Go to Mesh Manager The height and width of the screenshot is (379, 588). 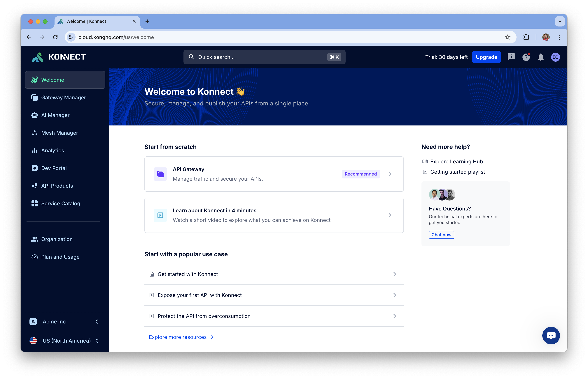pyautogui.click(x=65, y=133)
